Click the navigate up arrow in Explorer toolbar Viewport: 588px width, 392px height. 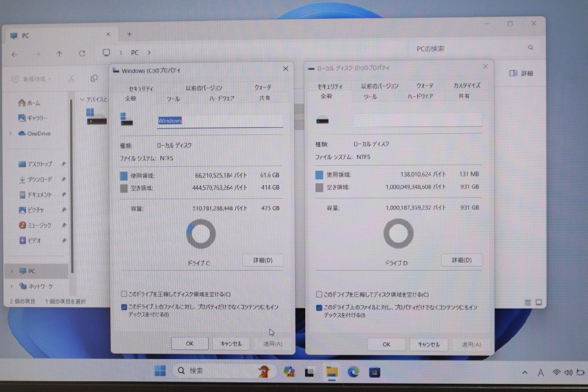click(x=60, y=54)
